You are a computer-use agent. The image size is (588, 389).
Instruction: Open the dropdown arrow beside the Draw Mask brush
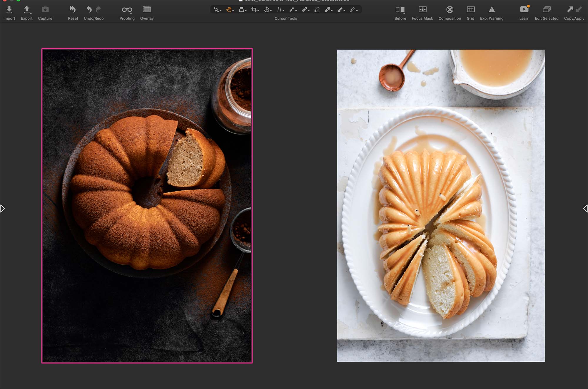296,11
